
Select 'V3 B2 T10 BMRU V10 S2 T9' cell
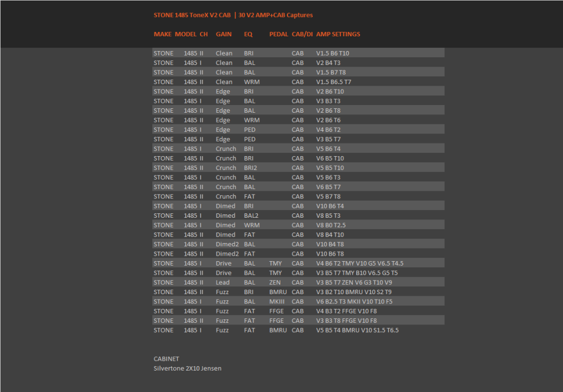(354, 292)
